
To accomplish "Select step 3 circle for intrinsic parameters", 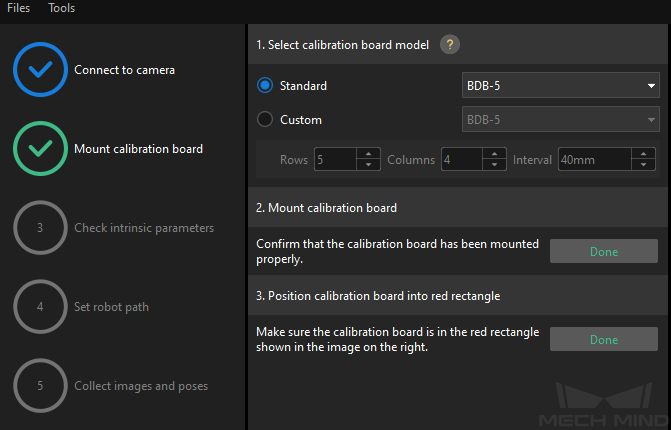I will point(40,228).
